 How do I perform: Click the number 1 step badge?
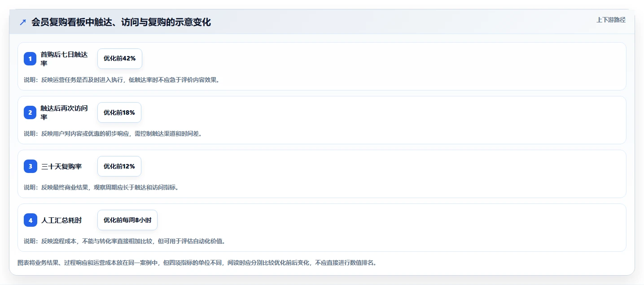(30, 59)
